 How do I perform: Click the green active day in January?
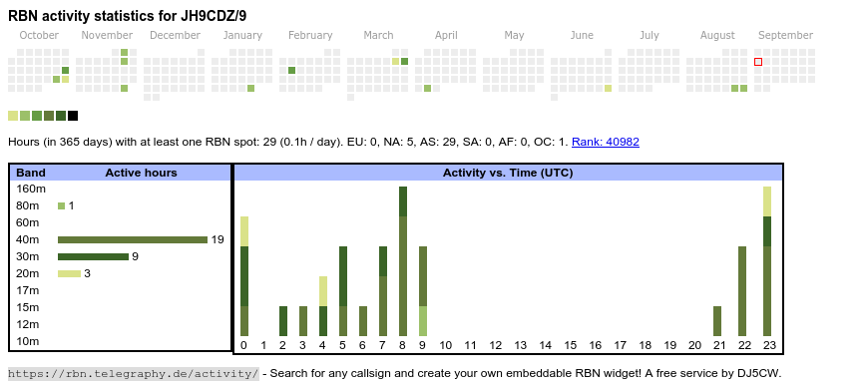click(250, 89)
